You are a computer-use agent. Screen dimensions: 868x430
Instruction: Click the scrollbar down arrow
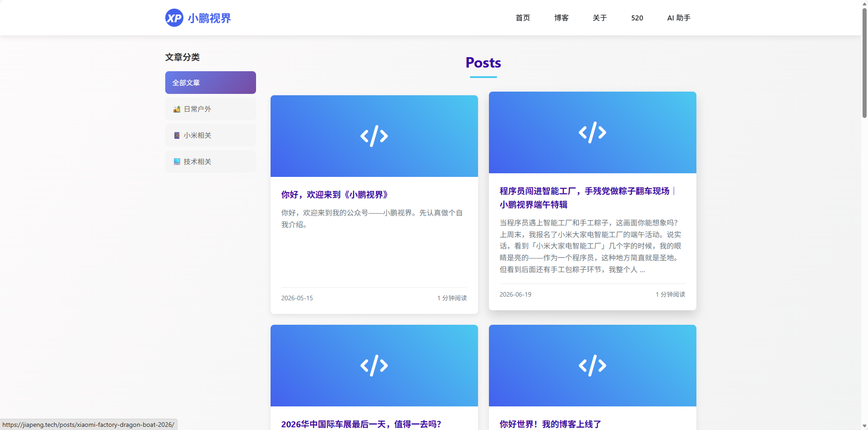coord(865,426)
